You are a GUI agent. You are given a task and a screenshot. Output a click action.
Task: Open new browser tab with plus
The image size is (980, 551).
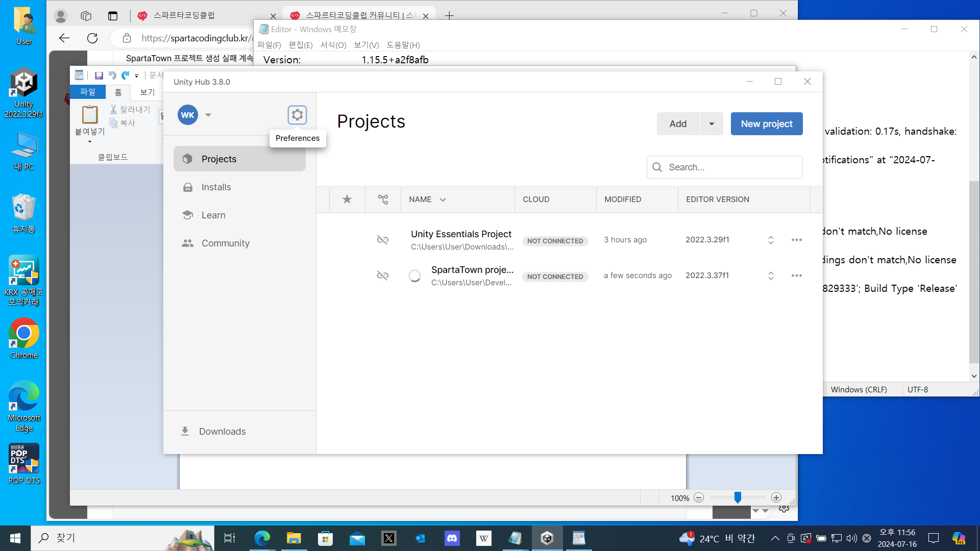pos(449,16)
